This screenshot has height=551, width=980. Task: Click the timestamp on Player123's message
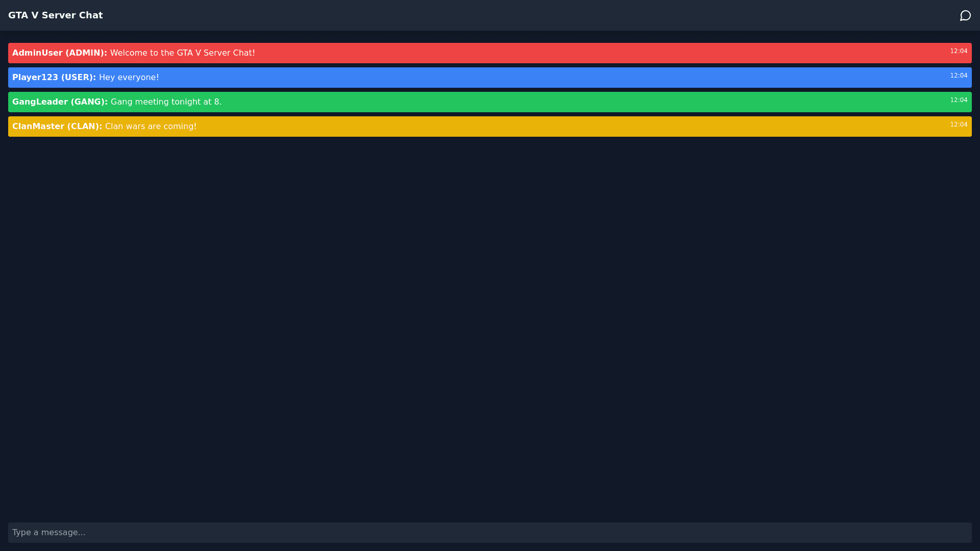(x=958, y=76)
